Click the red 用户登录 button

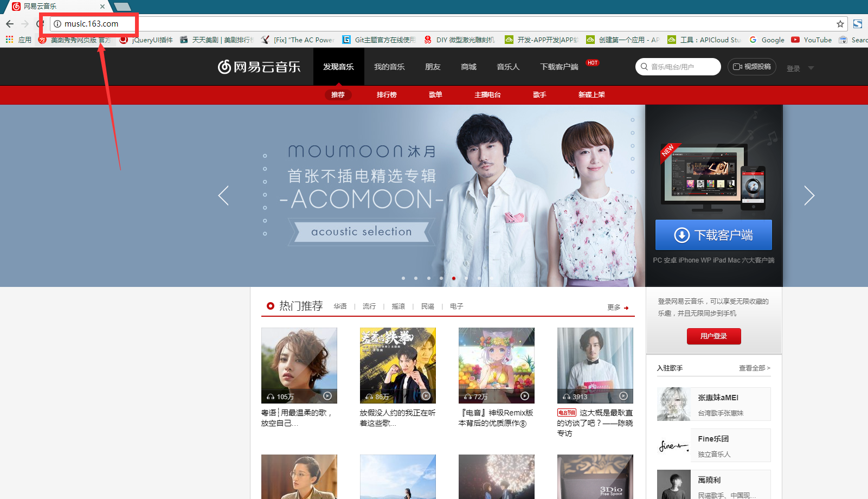tap(713, 336)
